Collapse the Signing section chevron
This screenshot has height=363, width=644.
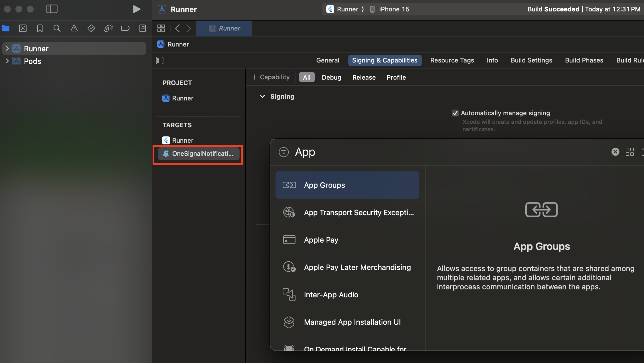coord(262,96)
